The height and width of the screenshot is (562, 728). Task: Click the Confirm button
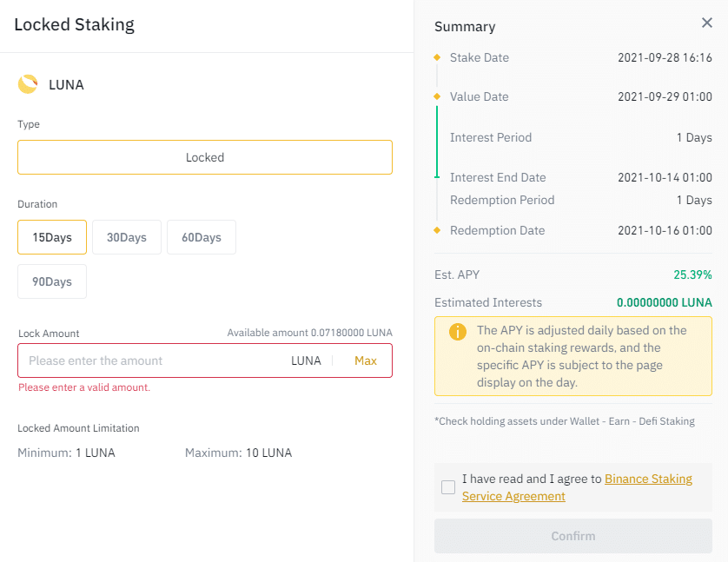[x=572, y=536]
